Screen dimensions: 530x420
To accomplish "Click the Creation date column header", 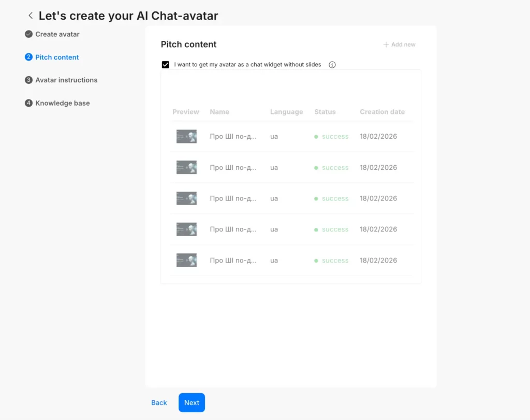I will tap(382, 112).
